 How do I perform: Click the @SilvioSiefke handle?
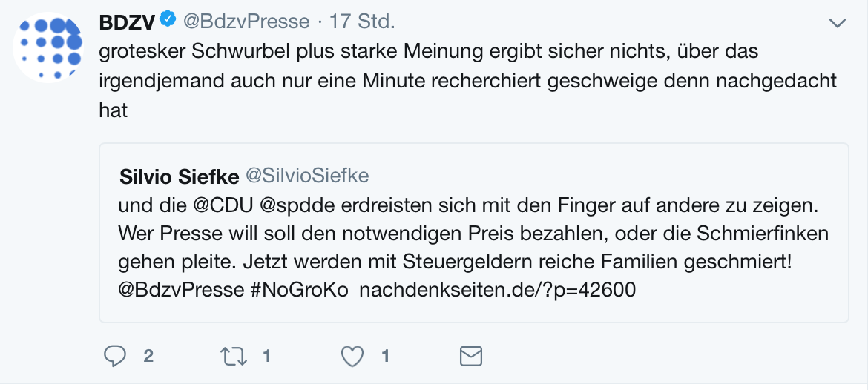pyautogui.click(x=306, y=176)
